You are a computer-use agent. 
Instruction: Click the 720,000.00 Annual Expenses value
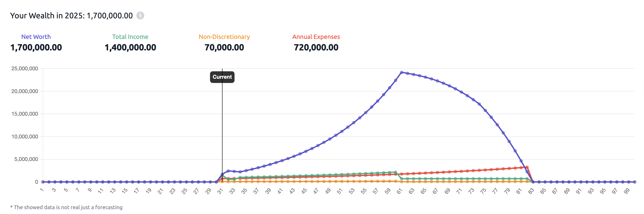click(x=316, y=48)
